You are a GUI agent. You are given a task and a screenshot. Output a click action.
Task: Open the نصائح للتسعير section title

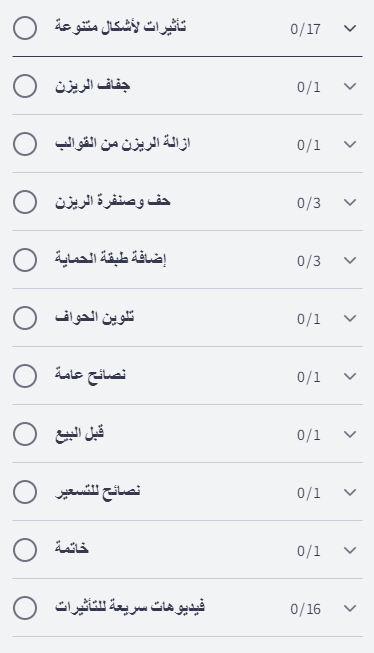[97, 491]
